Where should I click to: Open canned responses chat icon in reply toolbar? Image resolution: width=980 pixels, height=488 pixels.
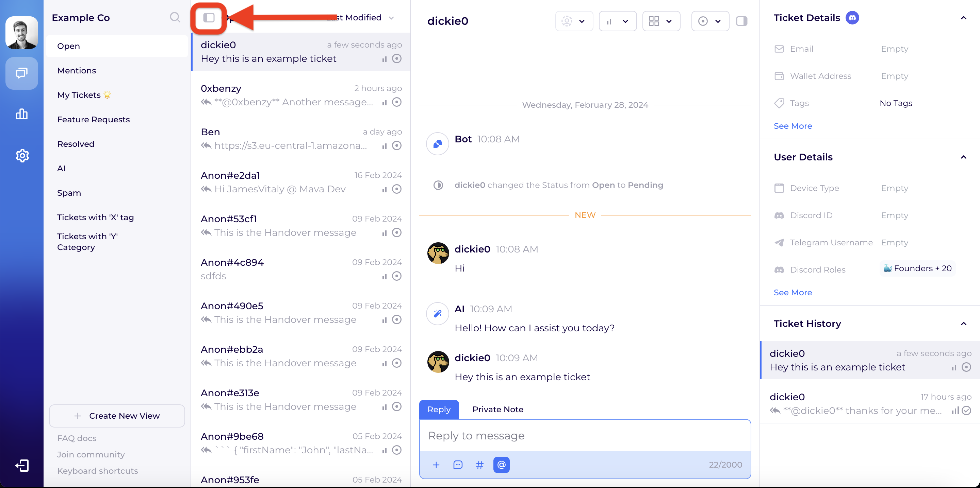(x=458, y=465)
